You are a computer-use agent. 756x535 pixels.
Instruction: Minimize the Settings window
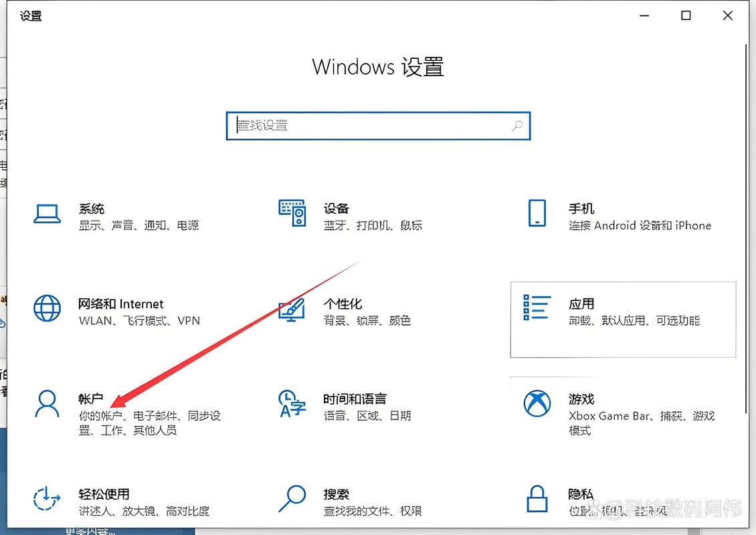point(644,15)
